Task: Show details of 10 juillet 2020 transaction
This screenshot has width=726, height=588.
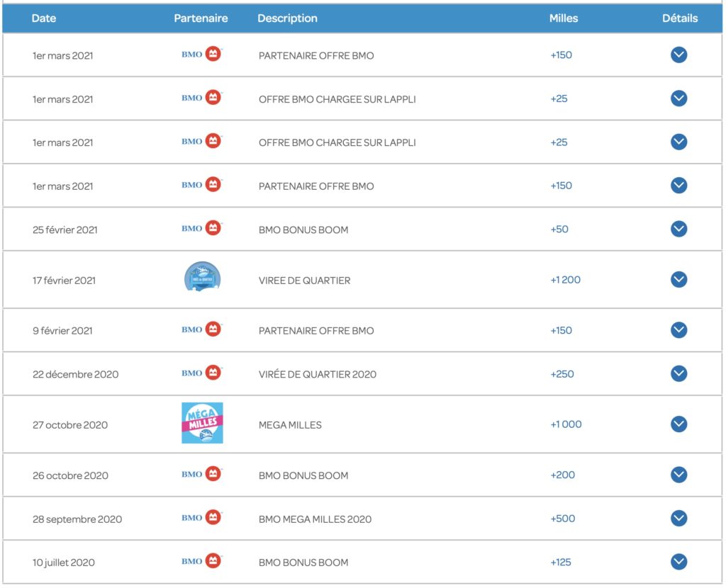Action: [678, 562]
